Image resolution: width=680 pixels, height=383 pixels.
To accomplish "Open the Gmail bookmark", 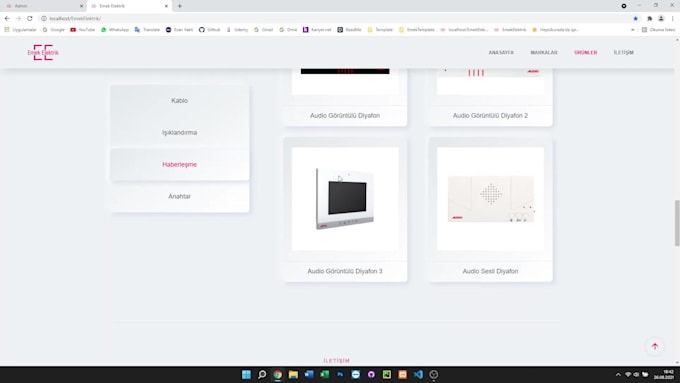I will 264,30.
